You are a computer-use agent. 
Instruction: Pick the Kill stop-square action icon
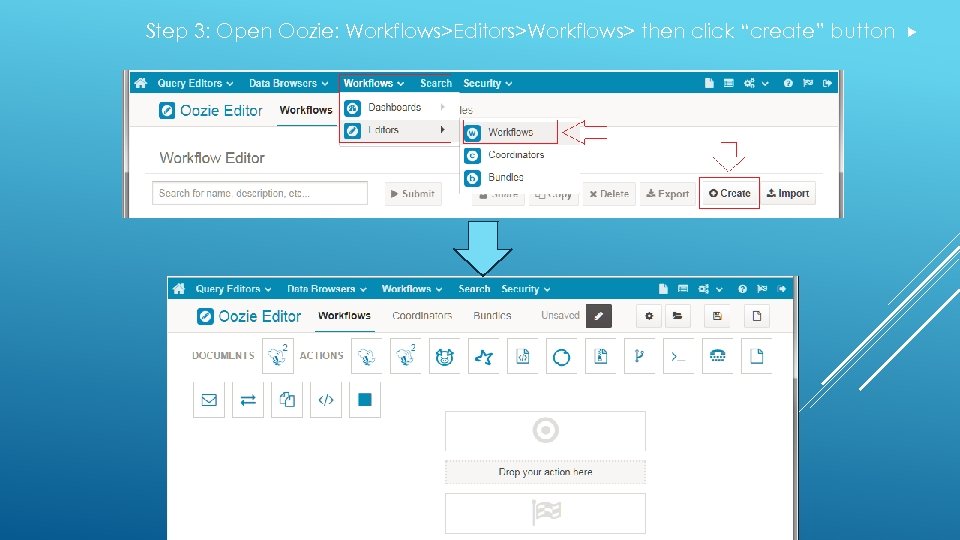point(365,400)
